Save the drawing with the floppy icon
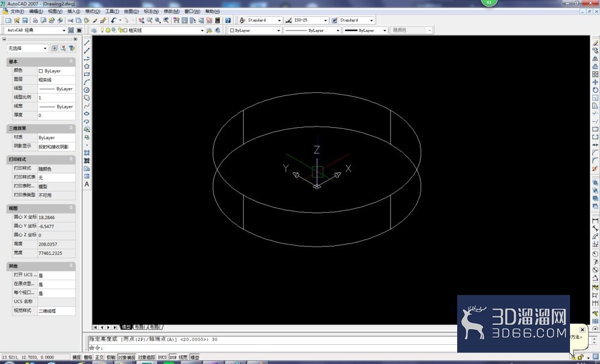This screenshot has height=364, width=600. point(25,20)
